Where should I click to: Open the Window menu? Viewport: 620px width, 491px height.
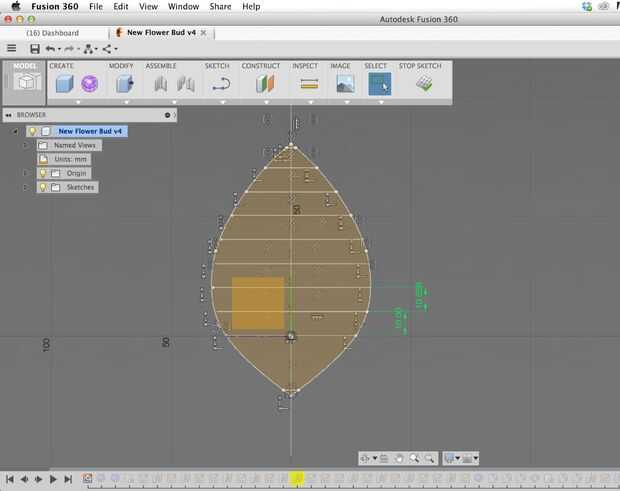click(x=183, y=6)
